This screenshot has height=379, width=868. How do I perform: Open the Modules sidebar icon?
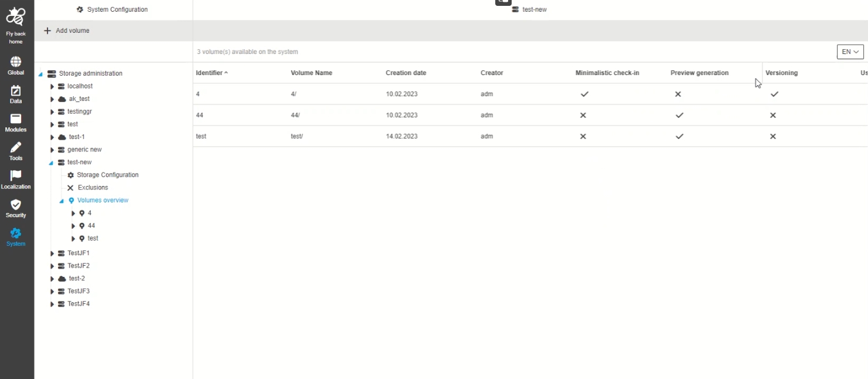coord(16,119)
